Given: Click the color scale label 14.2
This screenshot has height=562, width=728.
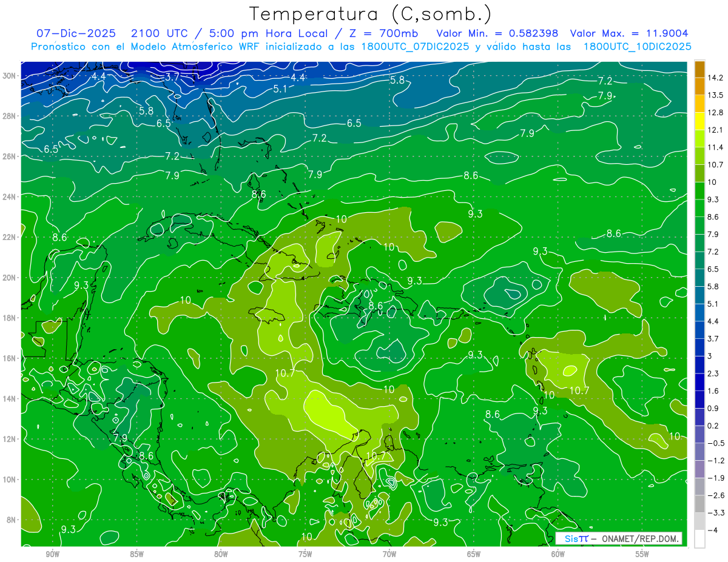Looking at the screenshot, I should 716,78.
